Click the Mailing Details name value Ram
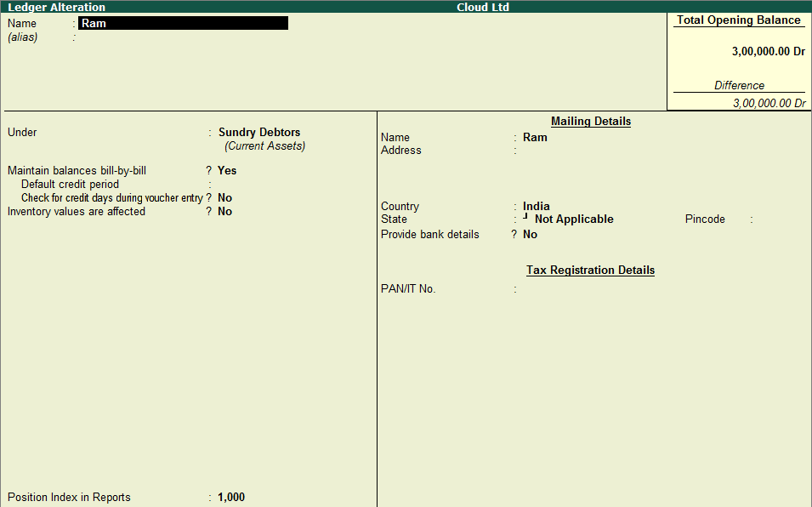The width and height of the screenshot is (812, 507). 535,137
